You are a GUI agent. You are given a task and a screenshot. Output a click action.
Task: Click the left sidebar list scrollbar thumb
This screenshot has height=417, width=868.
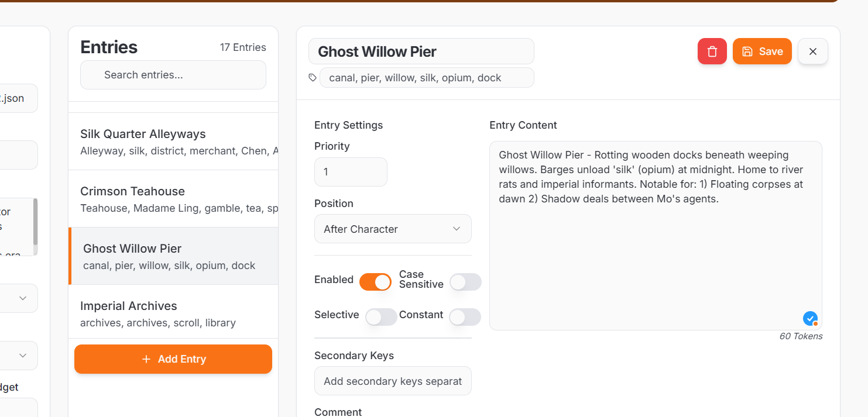35,222
